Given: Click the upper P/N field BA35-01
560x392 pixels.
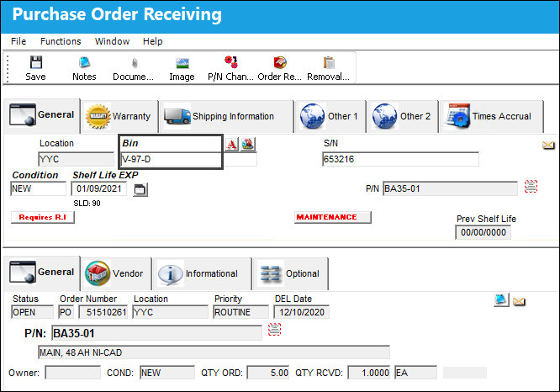Looking at the screenshot, I should 450,188.
